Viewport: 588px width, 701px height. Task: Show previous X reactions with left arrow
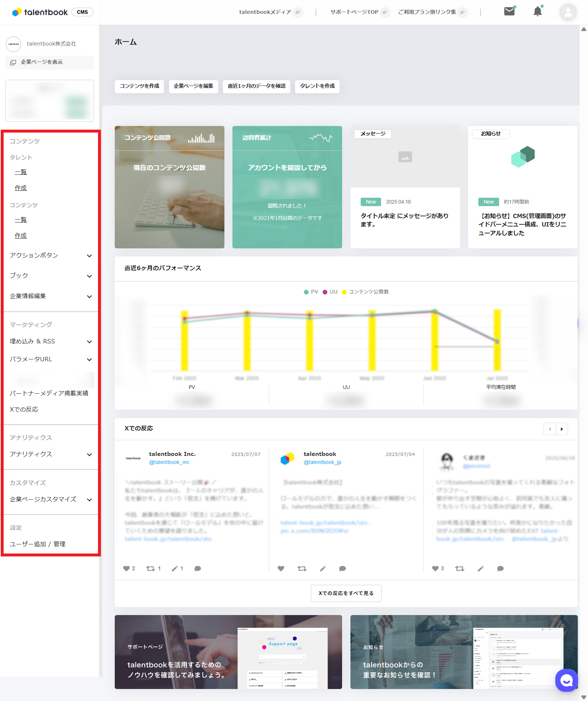tap(550, 429)
